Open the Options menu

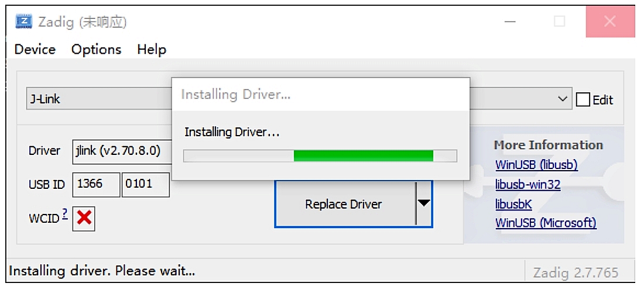point(96,50)
